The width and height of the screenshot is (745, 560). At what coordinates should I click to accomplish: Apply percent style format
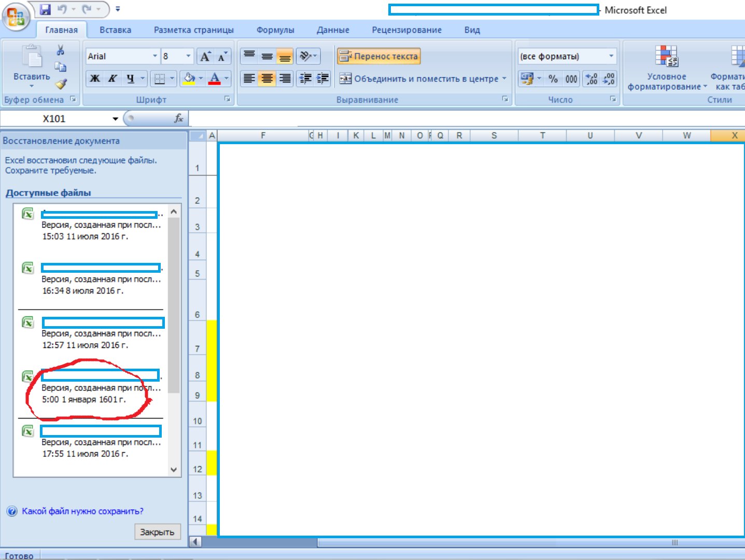[x=553, y=79]
